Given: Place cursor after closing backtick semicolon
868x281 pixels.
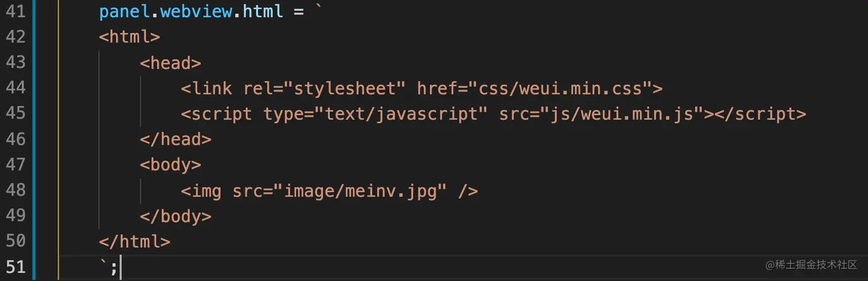Looking at the screenshot, I should pos(119,267).
